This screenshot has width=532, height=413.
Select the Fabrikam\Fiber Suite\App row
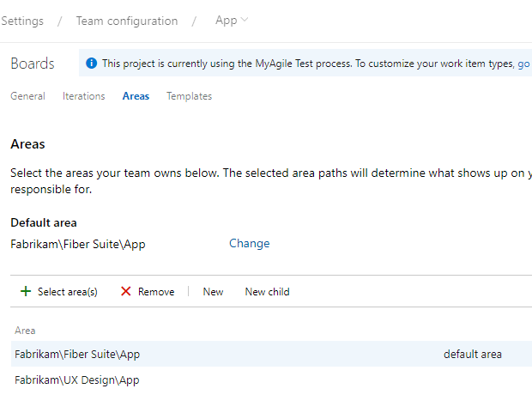pos(77,354)
